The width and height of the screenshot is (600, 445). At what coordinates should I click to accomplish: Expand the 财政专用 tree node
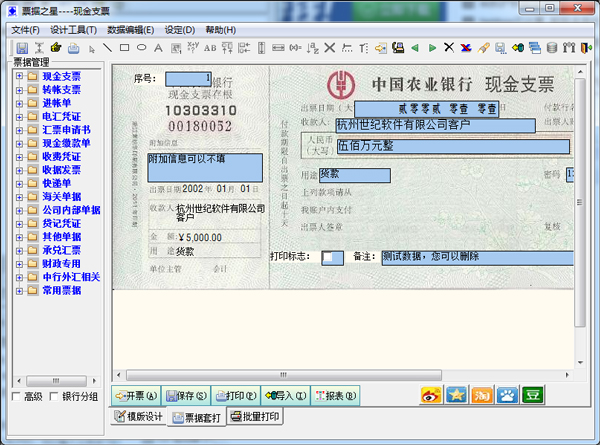point(20,263)
